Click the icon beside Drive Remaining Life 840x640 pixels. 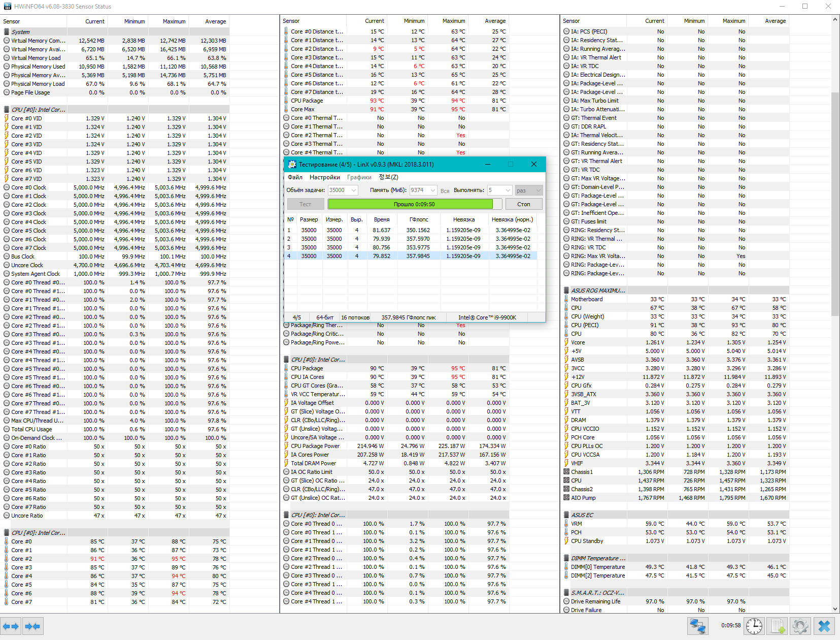tap(566, 601)
